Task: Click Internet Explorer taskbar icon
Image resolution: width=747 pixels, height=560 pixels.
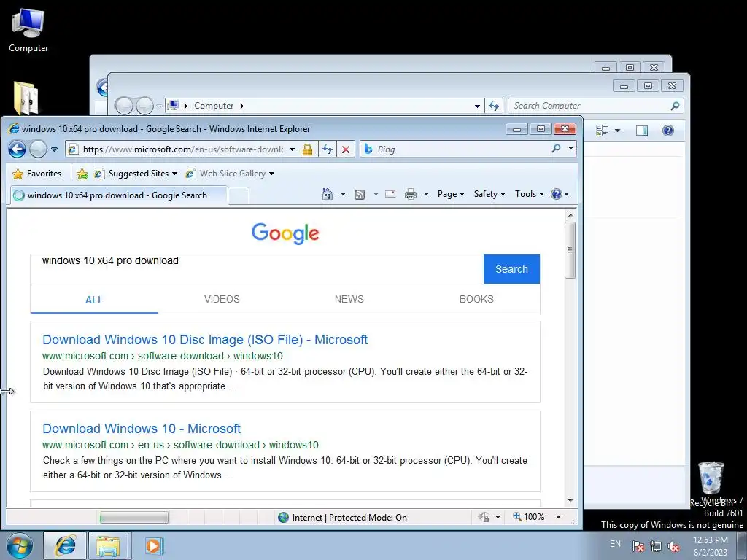Action: pos(65,545)
